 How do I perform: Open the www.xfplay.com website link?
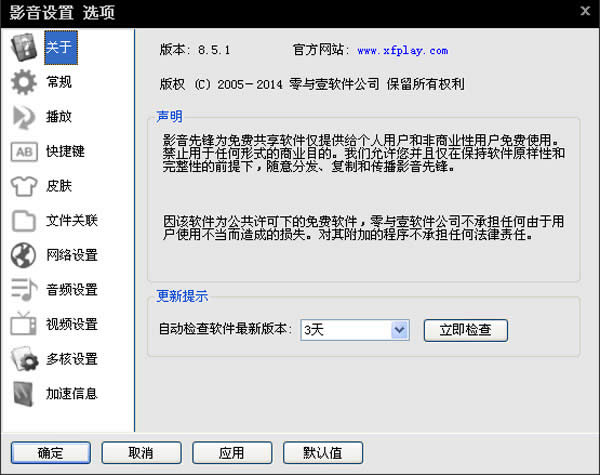pos(402,50)
